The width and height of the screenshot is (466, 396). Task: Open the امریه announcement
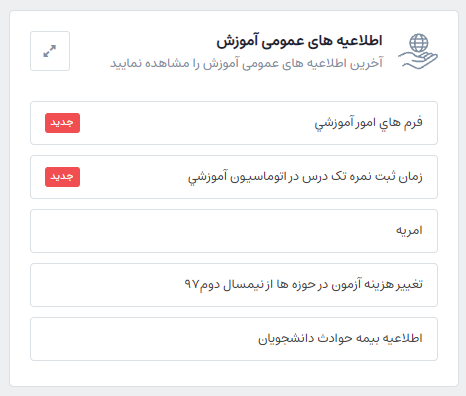pos(234,231)
